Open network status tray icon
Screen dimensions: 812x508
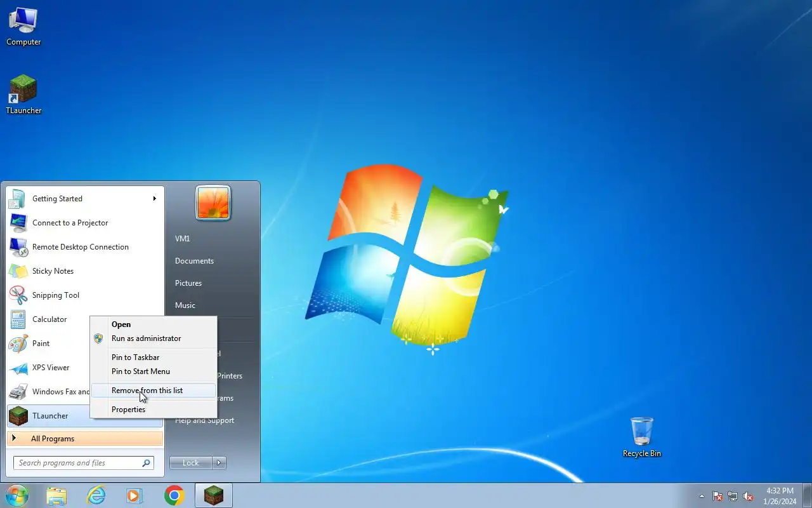[x=733, y=497]
